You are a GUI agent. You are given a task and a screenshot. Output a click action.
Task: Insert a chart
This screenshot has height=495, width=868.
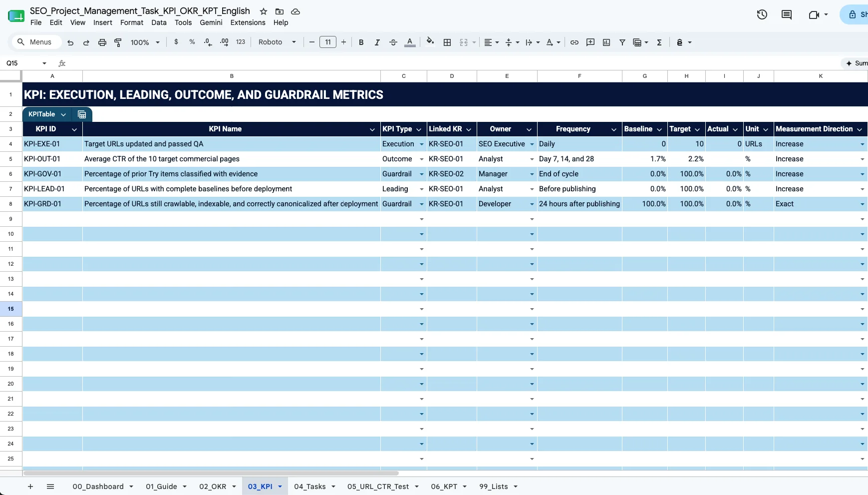[606, 42]
